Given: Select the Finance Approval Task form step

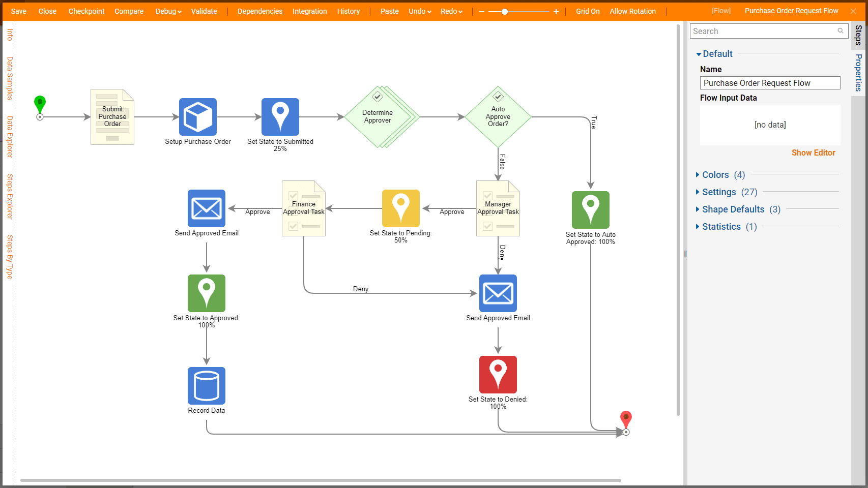Looking at the screenshot, I should coord(304,208).
